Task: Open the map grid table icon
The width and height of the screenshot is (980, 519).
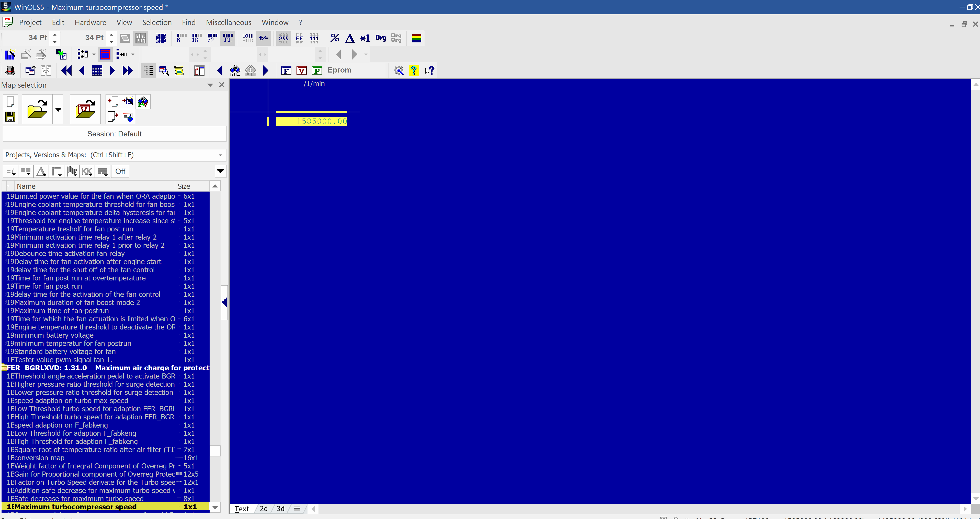Action: (97, 70)
